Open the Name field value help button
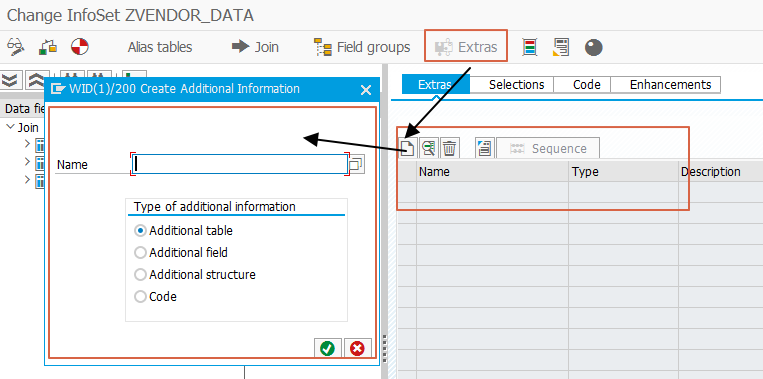The height and width of the screenshot is (379, 763). click(x=357, y=164)
